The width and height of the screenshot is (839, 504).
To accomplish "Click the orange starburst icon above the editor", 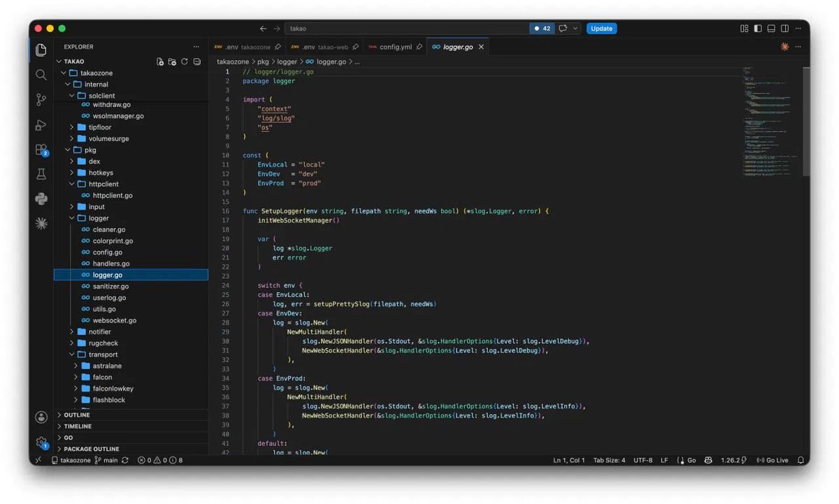I will pyautogui.click(x=784, y=47).
